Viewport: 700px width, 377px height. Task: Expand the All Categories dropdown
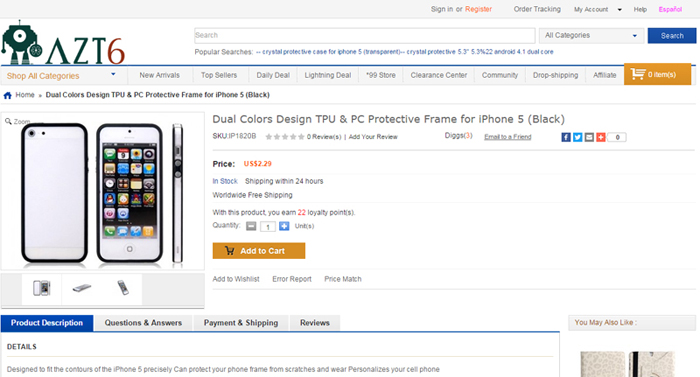pyautogui.click(x=591, y=35)
